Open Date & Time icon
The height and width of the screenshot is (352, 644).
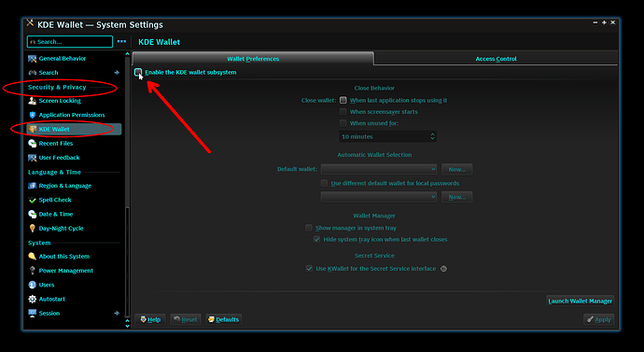32,214
